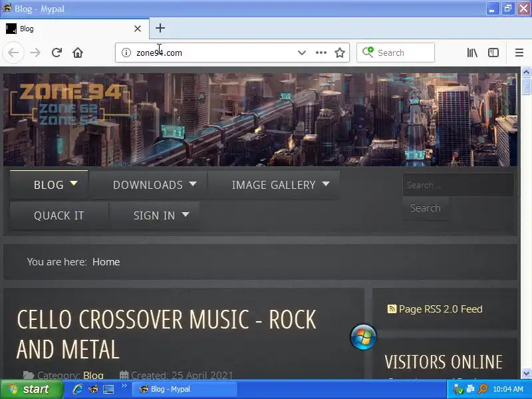The height and width of the screenshot is (399, 532).
Task: Focus the browser toolbar Search box
Action: click(396, 53)
